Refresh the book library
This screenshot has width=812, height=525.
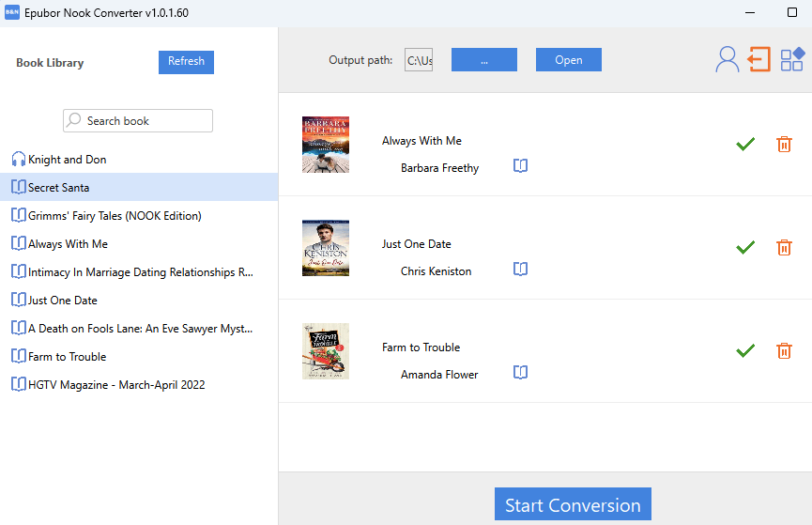(186, 62)
